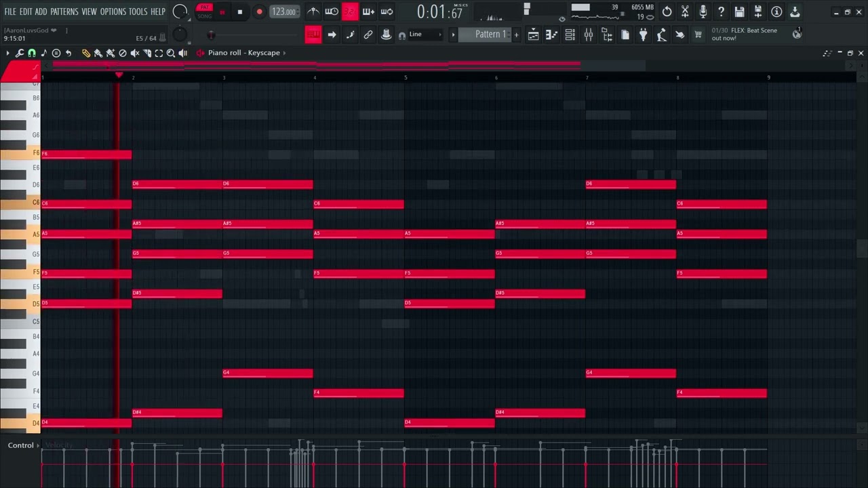The width and height of the screenshot is (868, 488).
Task: Open the Piano roll - Keyscape target selector
Action: [x=244, y=53]
